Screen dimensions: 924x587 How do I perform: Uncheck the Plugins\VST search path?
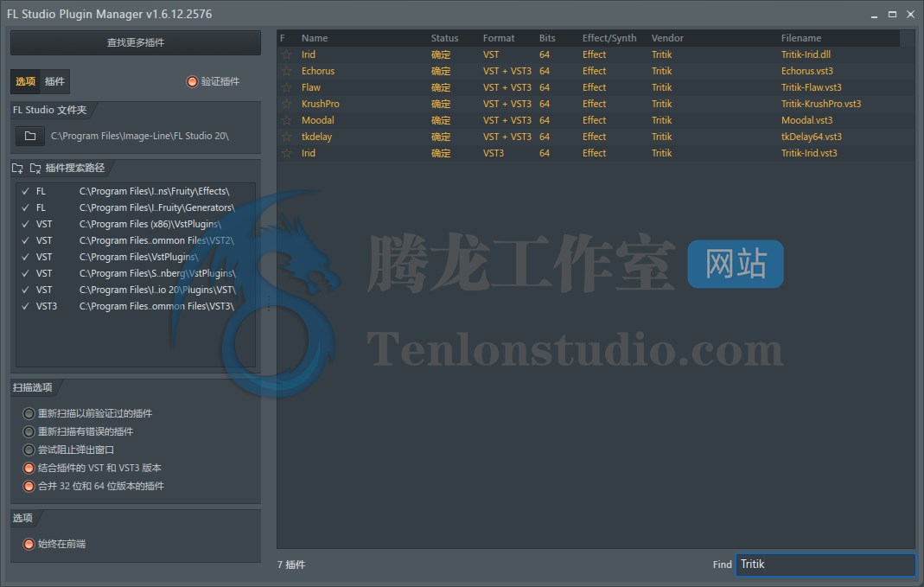click(25, 290)
